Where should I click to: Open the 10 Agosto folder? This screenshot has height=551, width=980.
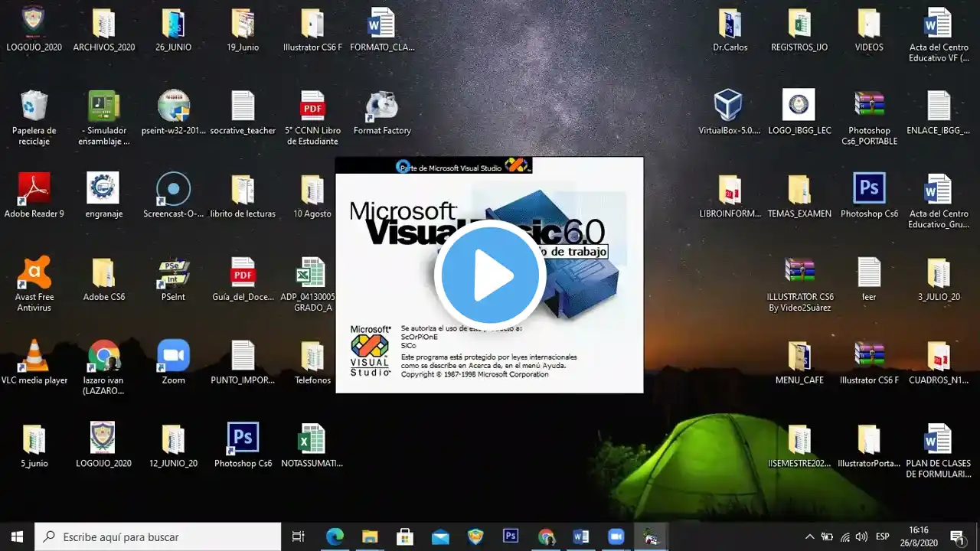(312, 189)
